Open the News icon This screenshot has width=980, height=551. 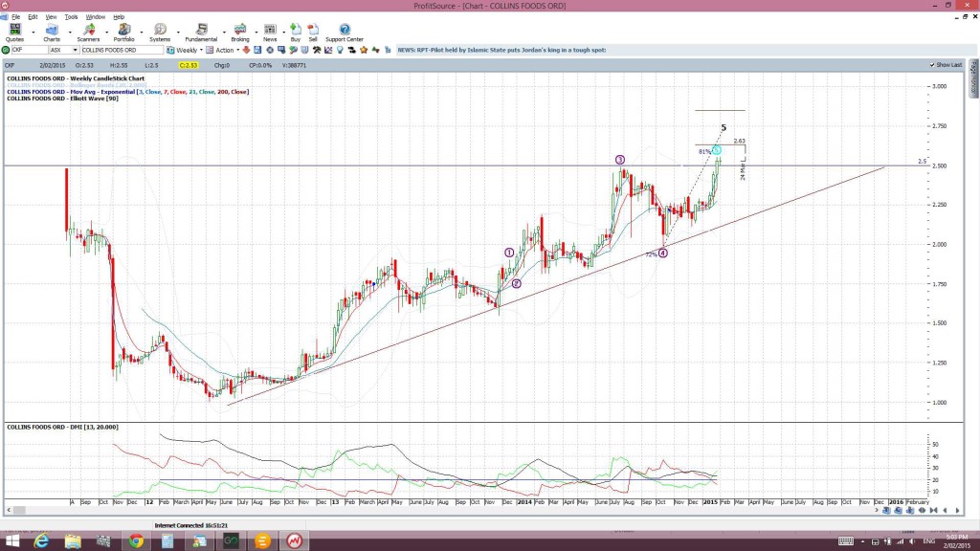pos(270,30)
